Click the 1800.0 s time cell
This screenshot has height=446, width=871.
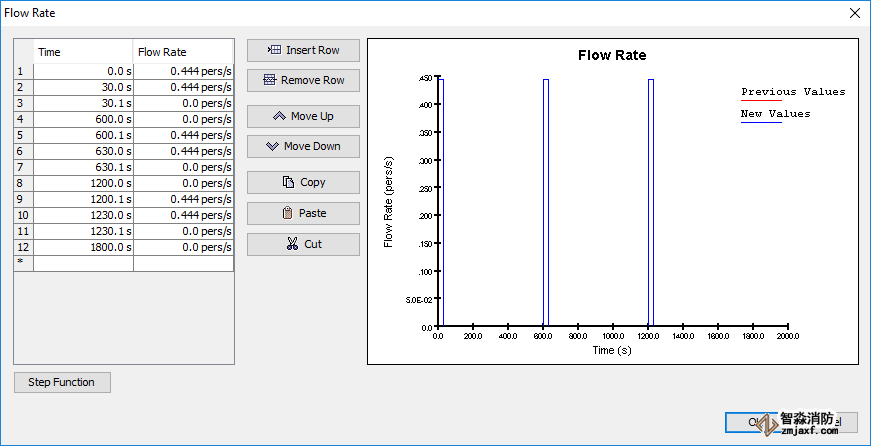click(x=83, y=247)
